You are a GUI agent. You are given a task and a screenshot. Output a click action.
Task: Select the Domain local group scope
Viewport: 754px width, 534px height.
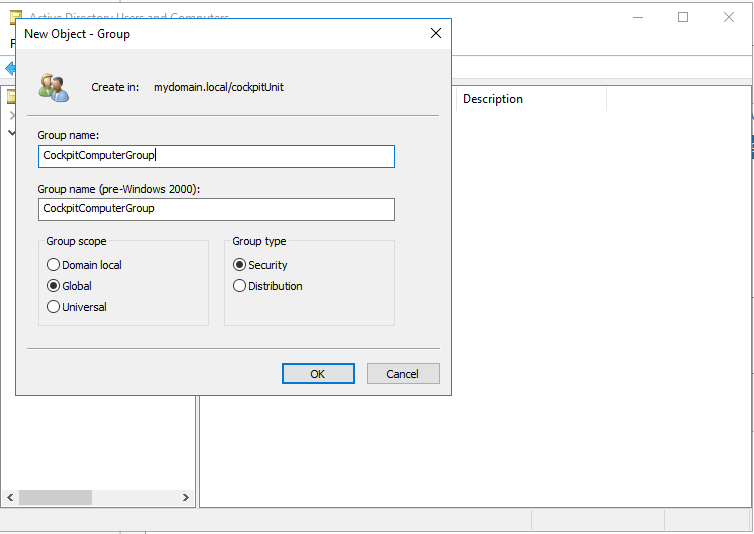click(84, 265)
